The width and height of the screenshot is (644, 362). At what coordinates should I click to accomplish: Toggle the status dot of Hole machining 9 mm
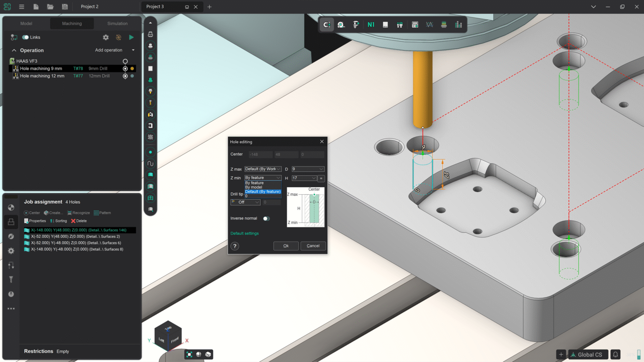tap(132, 68)
